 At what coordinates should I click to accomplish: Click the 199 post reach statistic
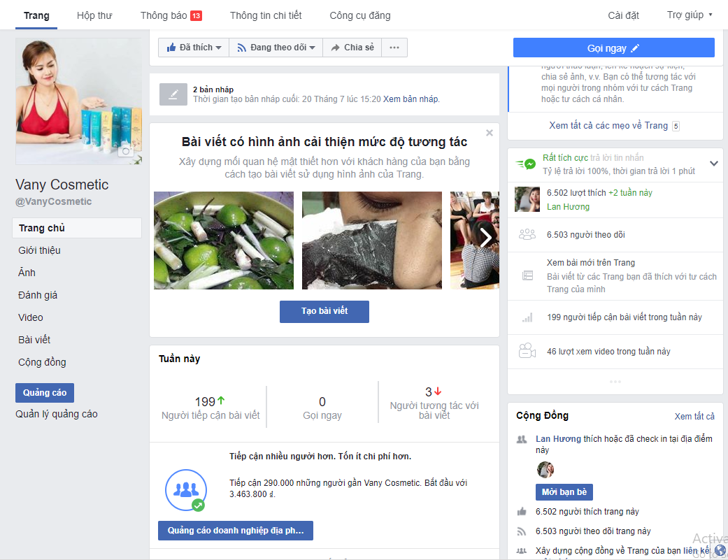210,408
